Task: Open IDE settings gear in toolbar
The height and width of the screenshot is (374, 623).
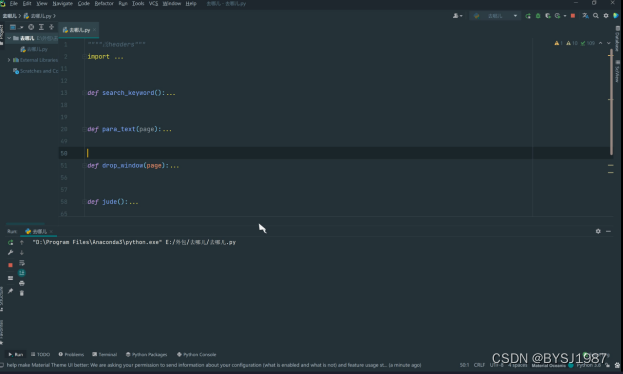Action: click(606, 16)
